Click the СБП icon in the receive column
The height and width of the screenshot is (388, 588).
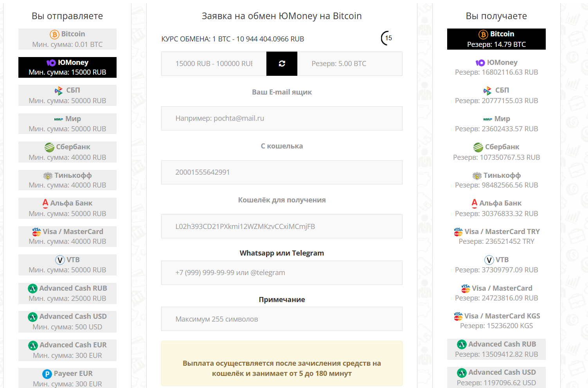coord(487,91)
